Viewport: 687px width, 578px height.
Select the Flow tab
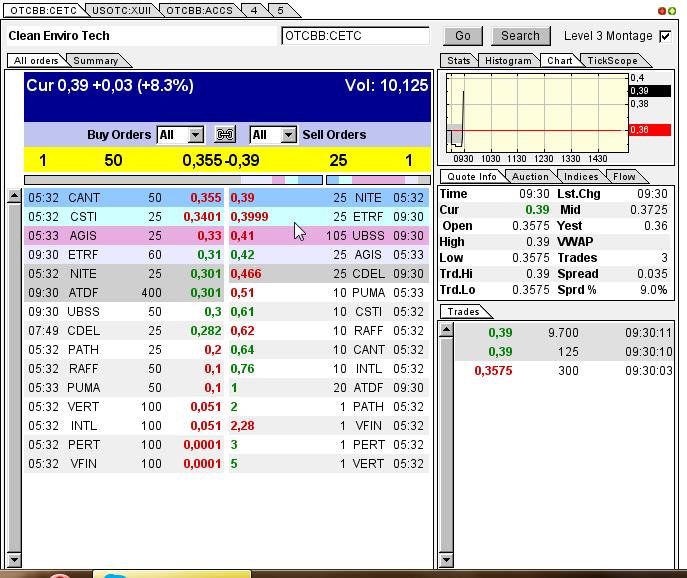(x=624, y=177)
